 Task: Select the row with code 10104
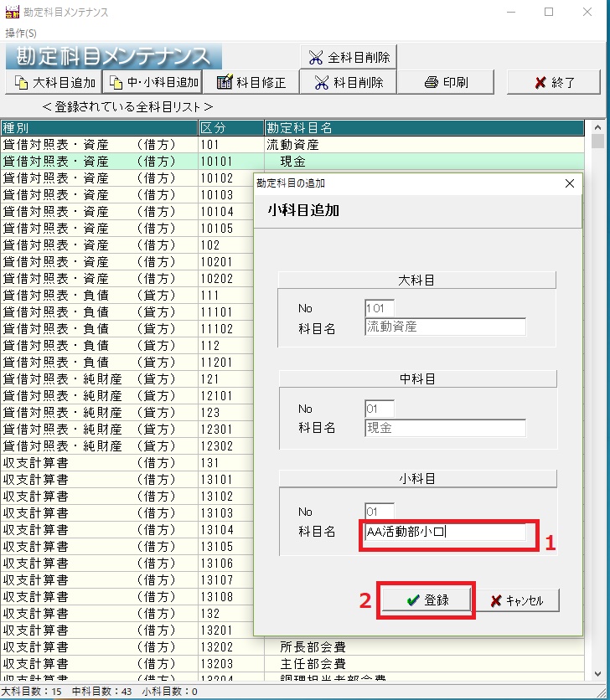coord(127,212)
